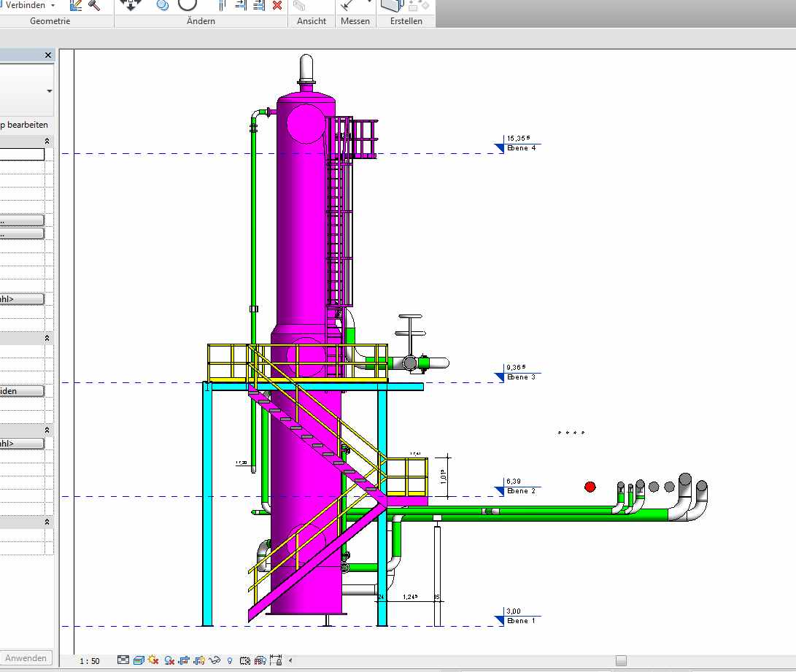Click the horizontal scrollbar thumb in view
Image resolution: width=796 pixels, height=672 pixels.
pyautogui.click(x=621, y=660)
